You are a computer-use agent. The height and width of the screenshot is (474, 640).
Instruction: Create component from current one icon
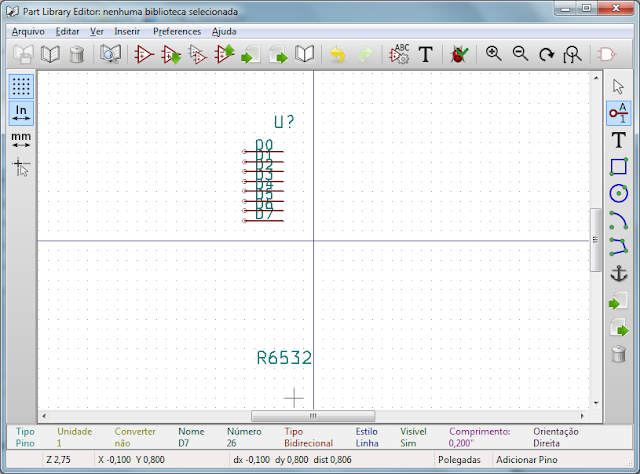(x=198, y=54)
